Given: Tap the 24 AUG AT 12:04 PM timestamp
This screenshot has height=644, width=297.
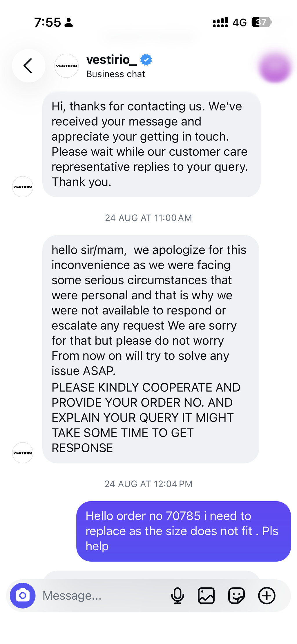Looking at the screenshot, I should 148,484.
